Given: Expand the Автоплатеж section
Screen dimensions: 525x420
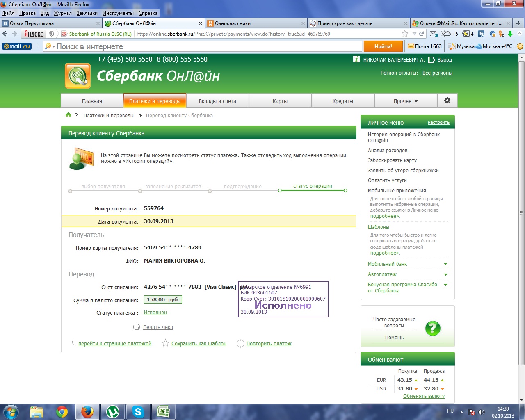Looking at the screenshot, I should 445,274.
